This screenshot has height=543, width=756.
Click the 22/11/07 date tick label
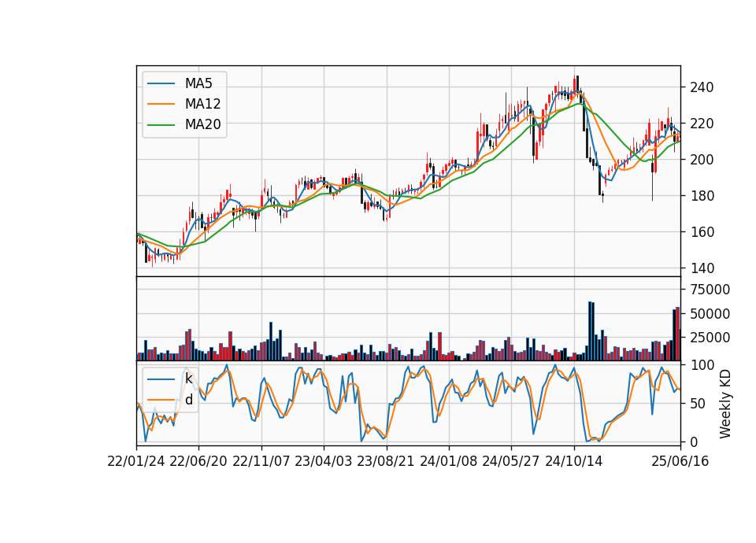tap(261, 461)
